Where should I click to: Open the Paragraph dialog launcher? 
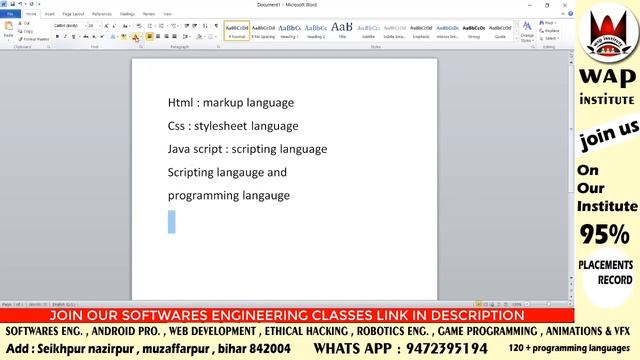coord(218,47)
